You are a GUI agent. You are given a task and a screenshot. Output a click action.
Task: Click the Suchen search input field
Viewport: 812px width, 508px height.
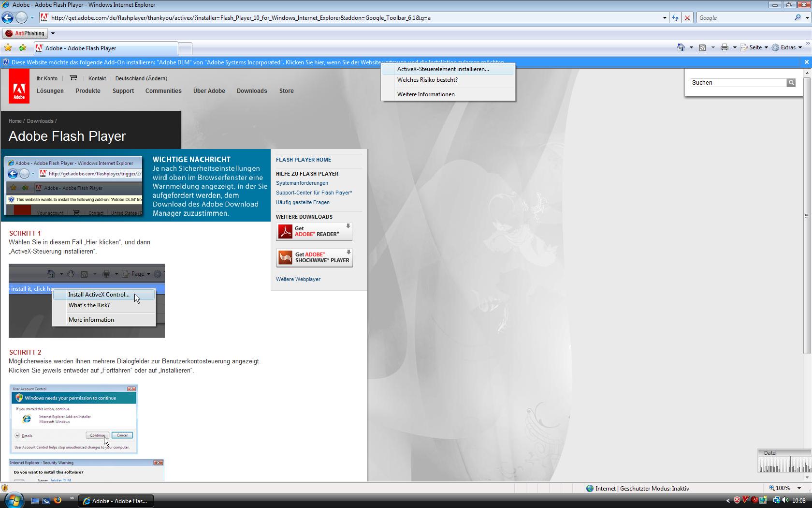click(x=738, y=83)
